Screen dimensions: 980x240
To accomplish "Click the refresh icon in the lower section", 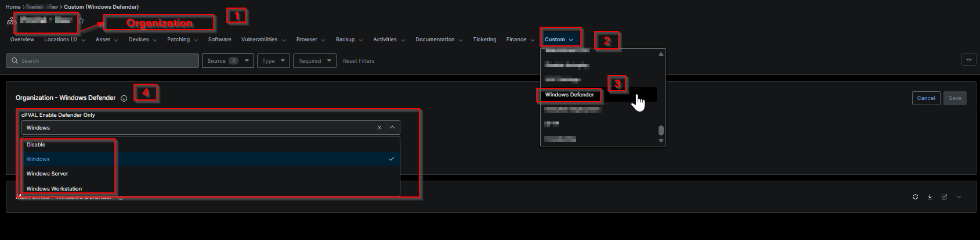I will pyautogui.click(x=915, y=197).
